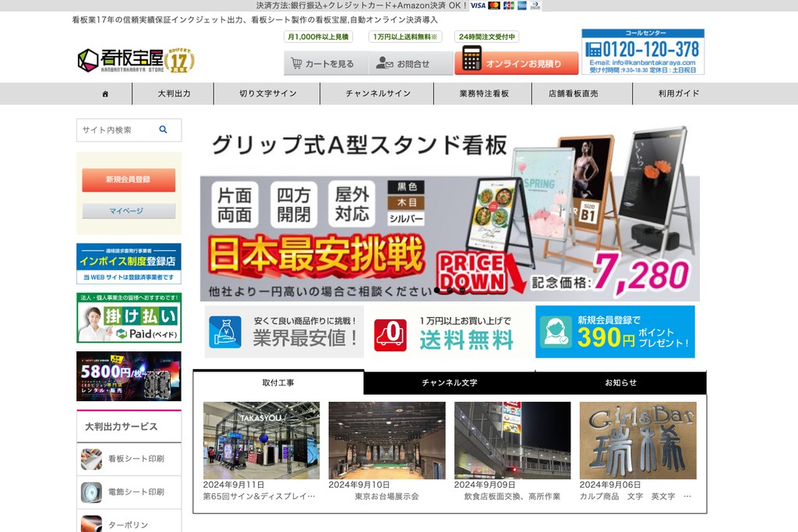Switch to the 取付工事 tab
Viewport: 798px width, 532px height.
point(278,382)
